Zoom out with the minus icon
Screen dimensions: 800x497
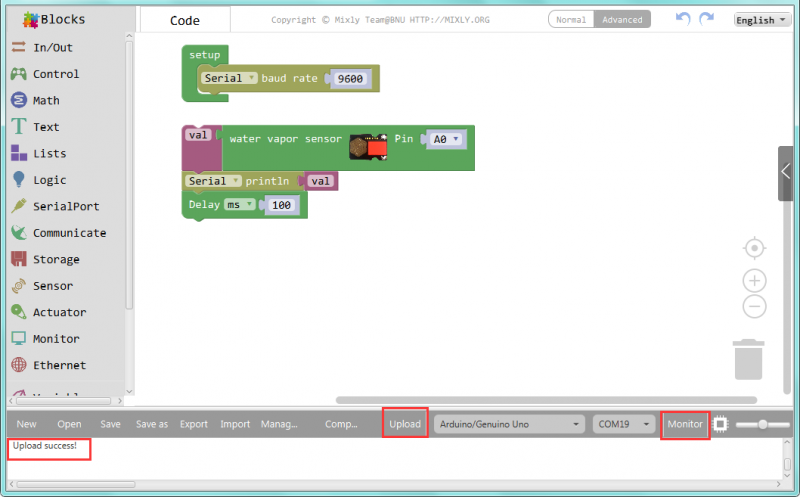(x=755, y=307)
